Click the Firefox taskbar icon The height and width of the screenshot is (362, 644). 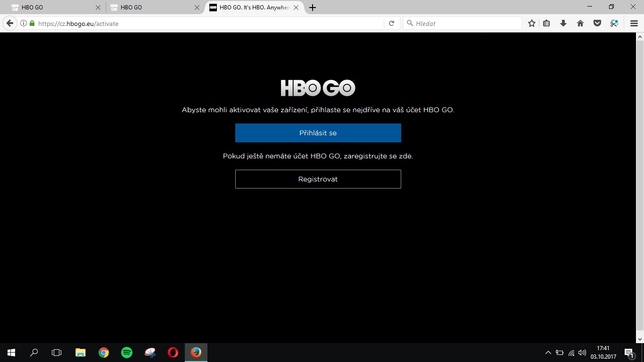[x=196, y=353]
